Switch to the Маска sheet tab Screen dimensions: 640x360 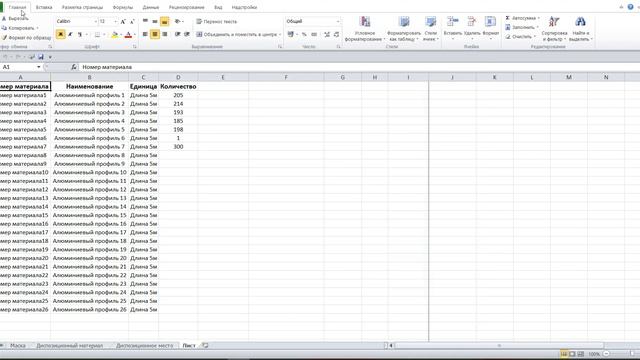18,345
